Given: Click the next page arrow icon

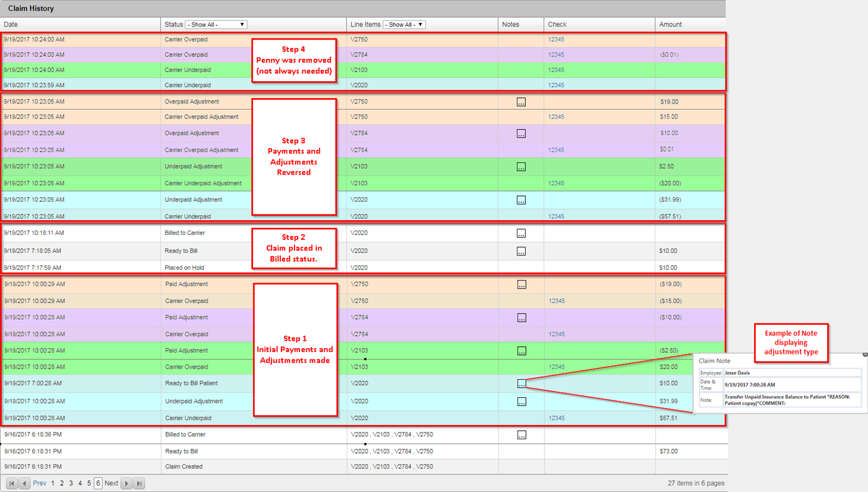Looking at the screenshot, I should [x=126, y=483].
